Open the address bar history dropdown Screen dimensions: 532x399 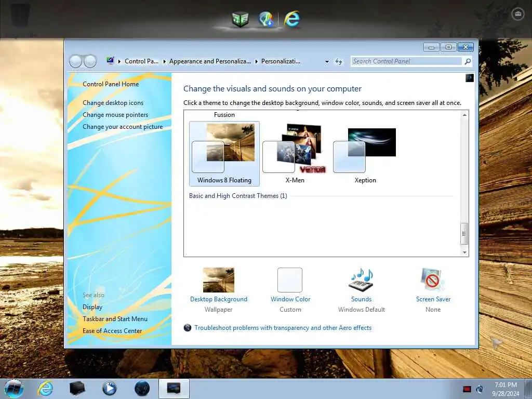click(x=327, y=62)
